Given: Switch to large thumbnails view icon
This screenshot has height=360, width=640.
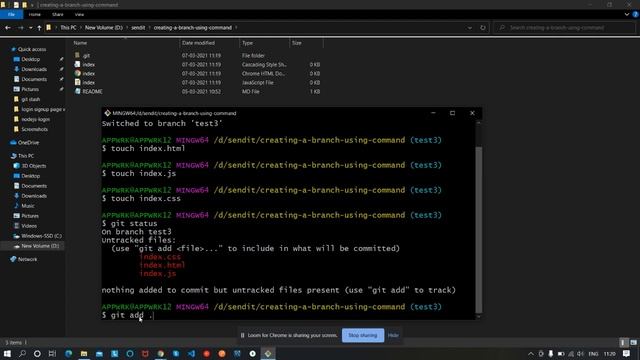Looking at the screenshot, I should tap(633, 342).
